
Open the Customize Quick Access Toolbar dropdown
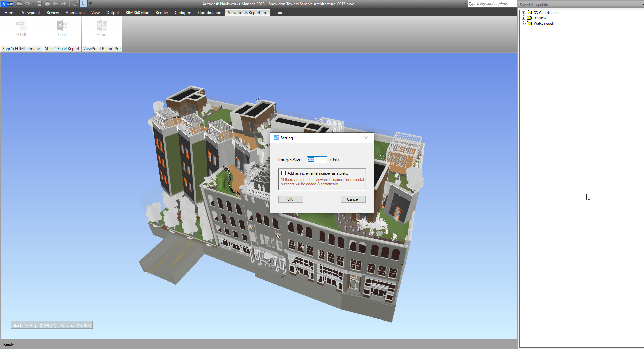tap(90, 4)
